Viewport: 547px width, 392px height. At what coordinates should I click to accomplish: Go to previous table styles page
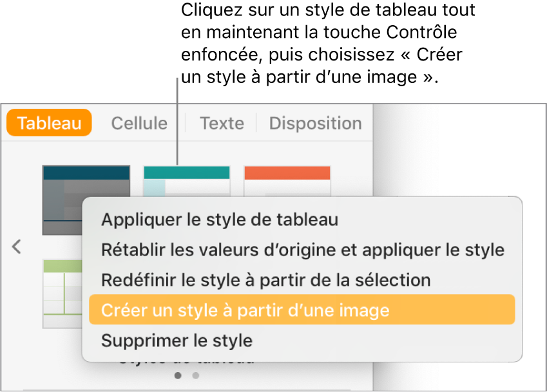click(x=17, y=247)
